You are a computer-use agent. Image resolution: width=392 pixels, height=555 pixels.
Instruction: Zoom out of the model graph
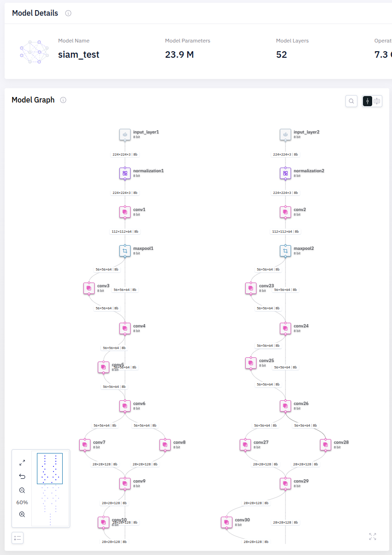[22, 490]
